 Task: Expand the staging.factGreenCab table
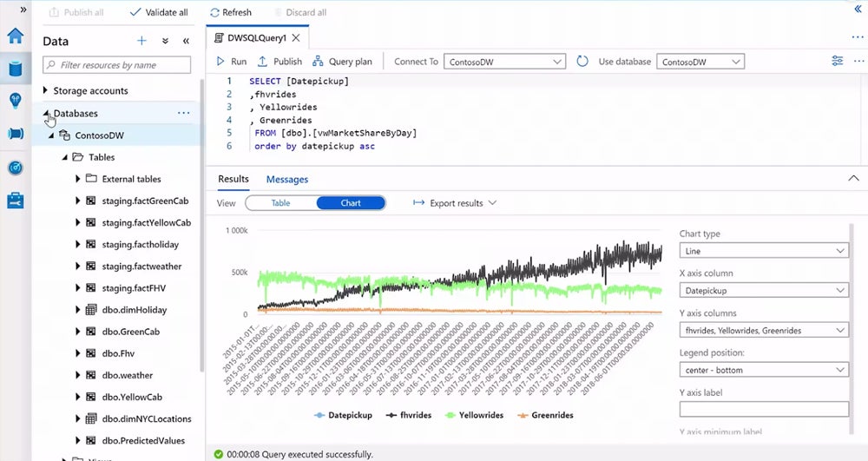(x=77, y=201)
